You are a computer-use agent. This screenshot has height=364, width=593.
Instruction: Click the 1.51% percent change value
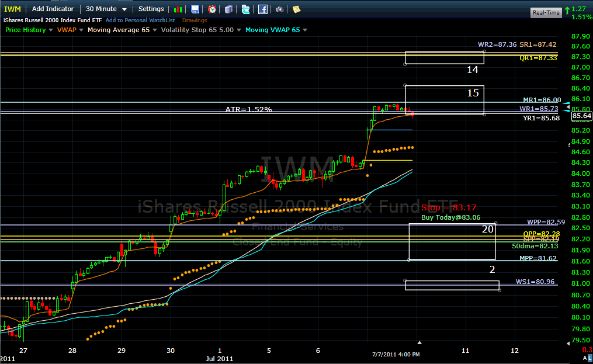click(x=582, y=17)
